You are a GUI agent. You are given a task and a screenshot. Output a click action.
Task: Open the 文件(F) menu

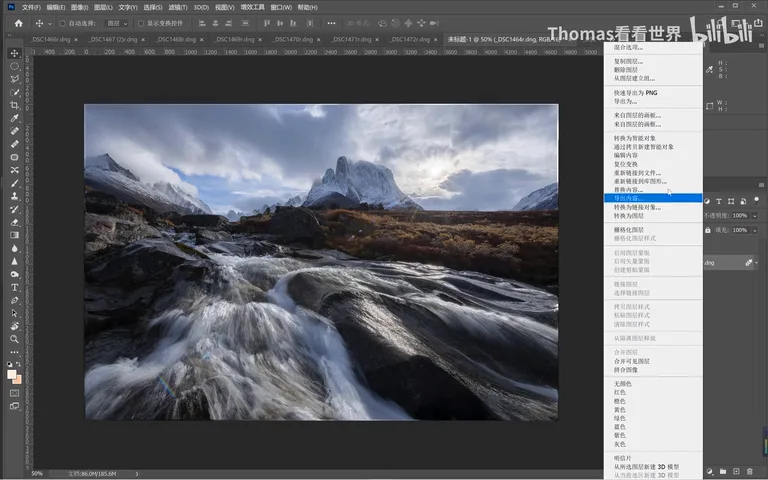coord(31,7)
